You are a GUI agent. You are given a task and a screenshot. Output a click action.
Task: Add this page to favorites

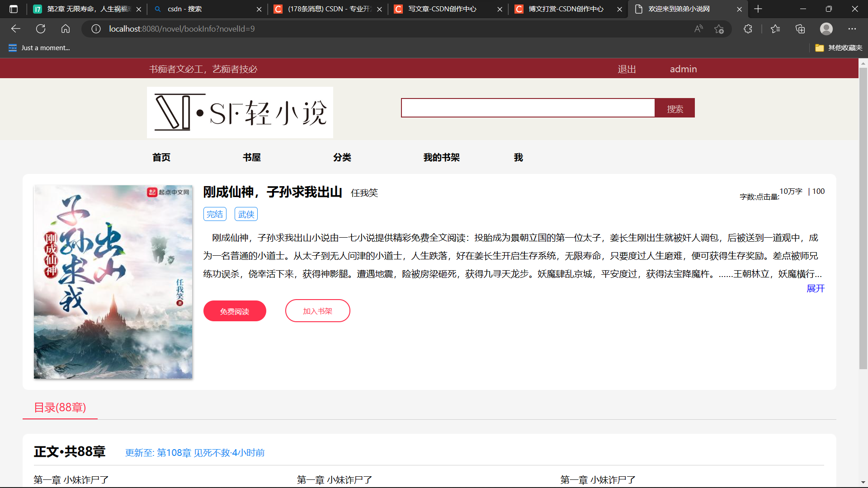[719, 29]
